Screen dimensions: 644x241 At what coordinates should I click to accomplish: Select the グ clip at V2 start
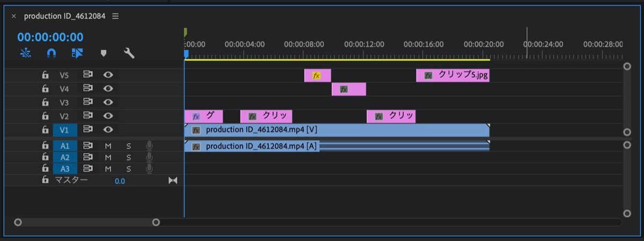[x=203, y=116]
